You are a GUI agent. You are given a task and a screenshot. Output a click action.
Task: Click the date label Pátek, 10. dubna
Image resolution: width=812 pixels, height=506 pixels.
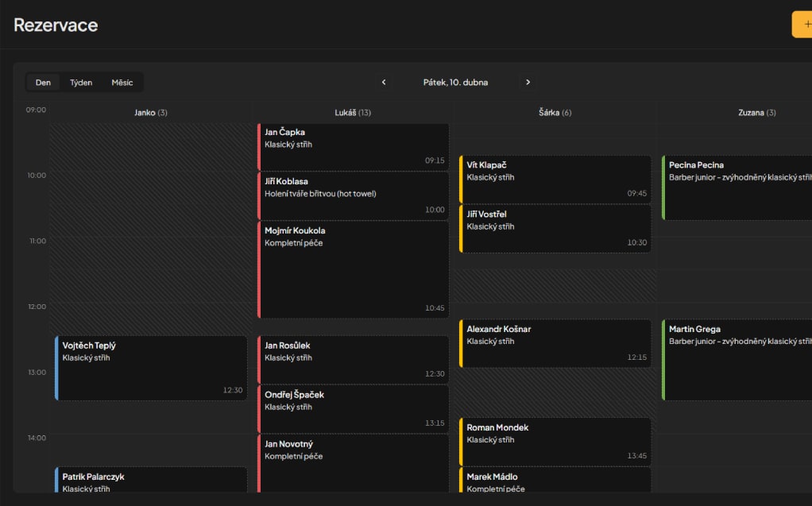[455, 83]
